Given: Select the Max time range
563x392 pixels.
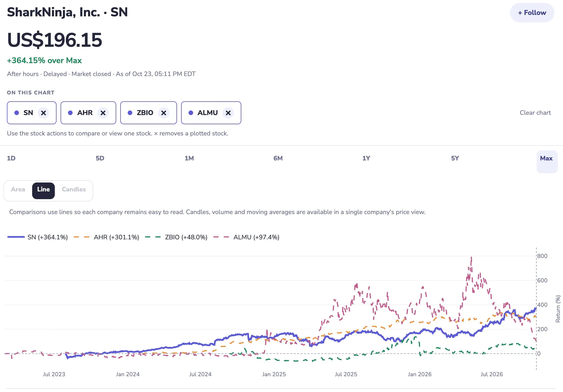Looking at the screenshot, I should point(547,162).
